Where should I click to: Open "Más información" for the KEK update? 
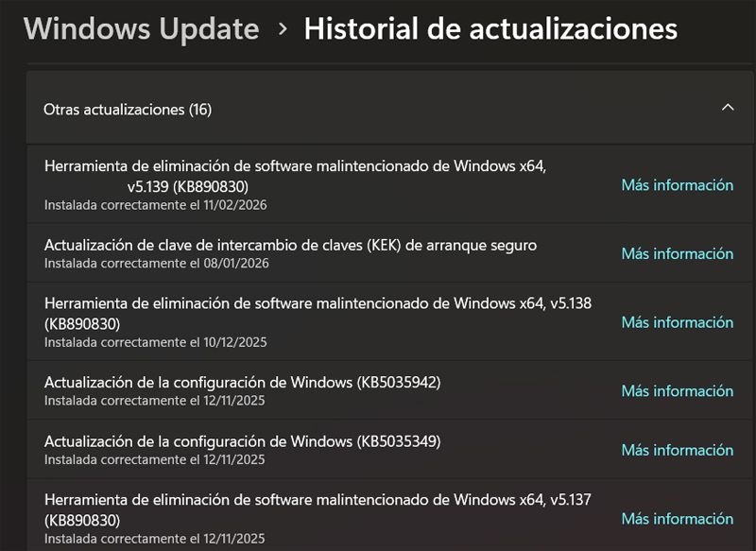click(679, 253)
